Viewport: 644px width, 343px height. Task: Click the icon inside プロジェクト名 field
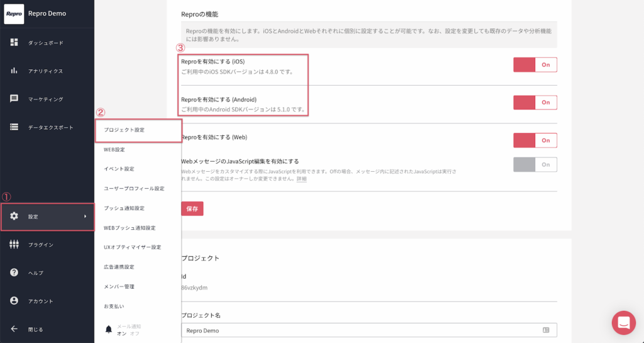click(x=546, y=330)
